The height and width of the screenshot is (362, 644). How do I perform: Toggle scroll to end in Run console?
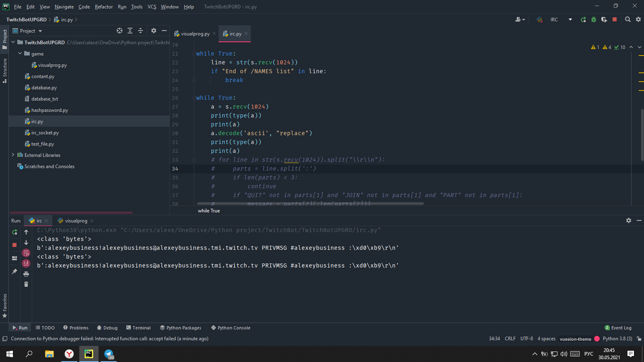(x=26, y=263)
